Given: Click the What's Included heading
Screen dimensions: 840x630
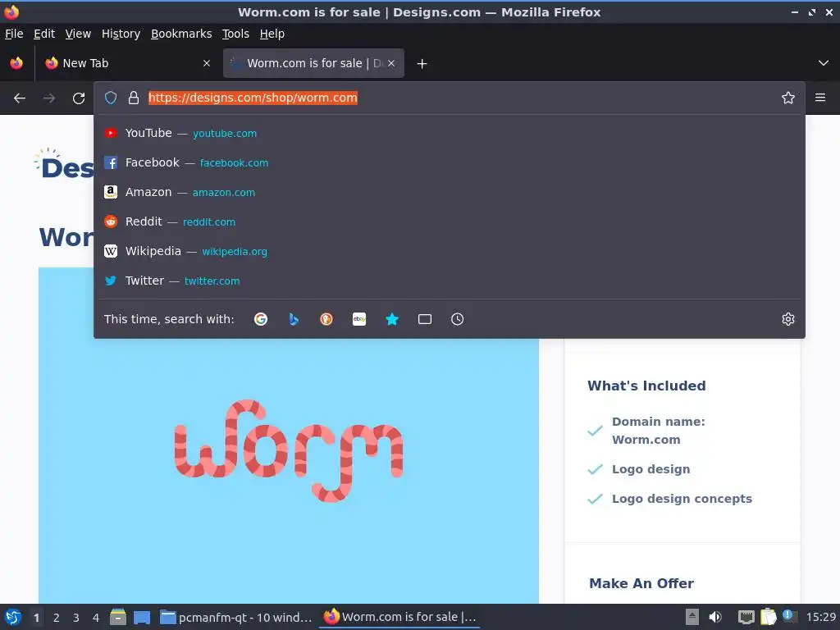Looking at the screenshot, I should coord(646,386).
